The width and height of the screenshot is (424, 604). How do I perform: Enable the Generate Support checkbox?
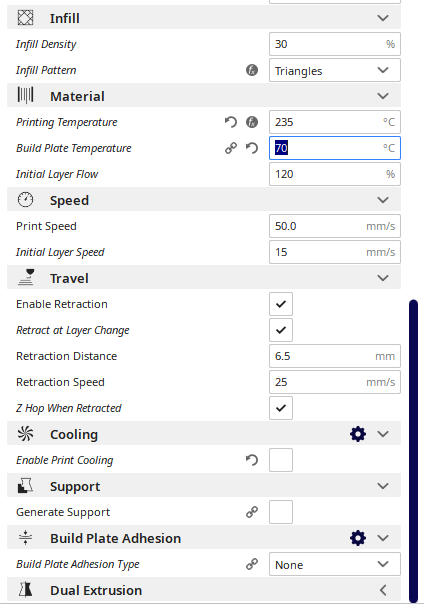point(281,512)
